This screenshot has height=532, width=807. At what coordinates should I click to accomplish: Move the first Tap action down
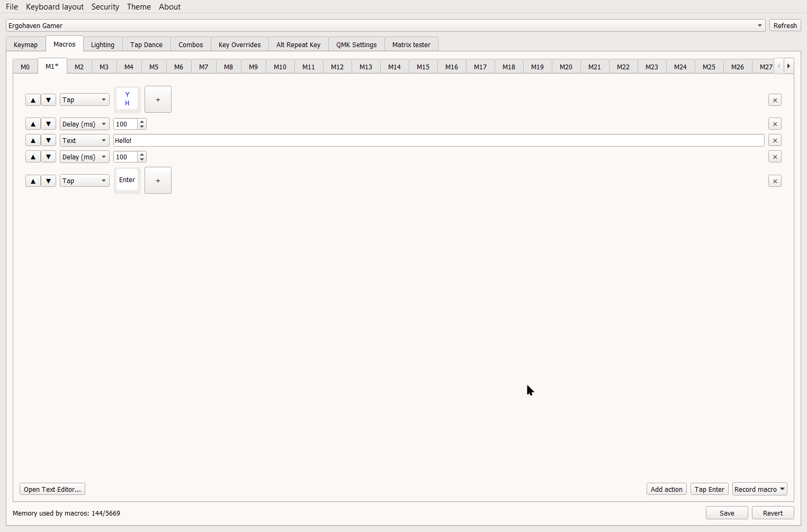pyautogui.click(x=48, y=100)
